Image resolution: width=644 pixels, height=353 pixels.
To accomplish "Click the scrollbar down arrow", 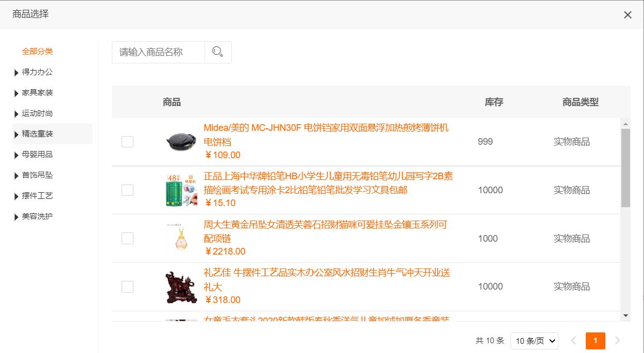I will coord(625,315).
